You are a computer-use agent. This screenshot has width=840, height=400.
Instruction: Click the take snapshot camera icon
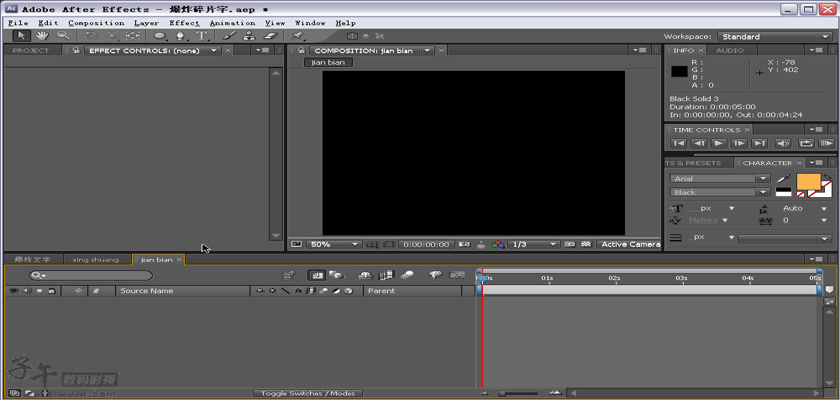point(464,244)
